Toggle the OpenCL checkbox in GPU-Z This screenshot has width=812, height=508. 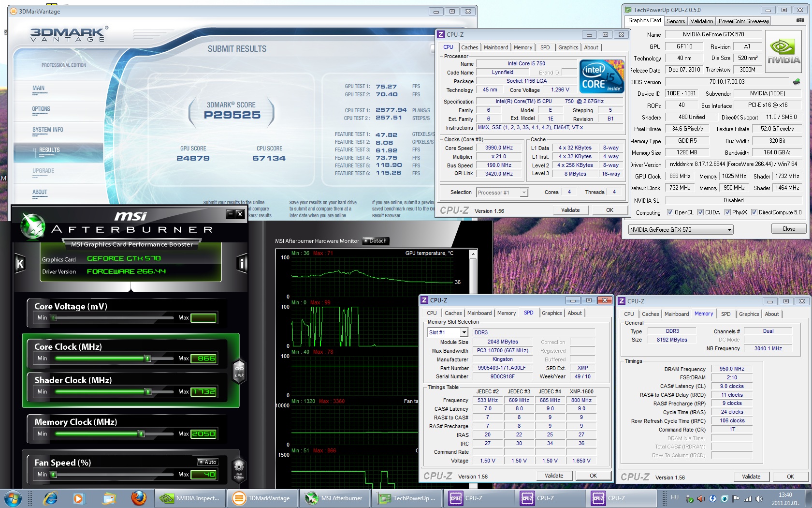coord(670,212)
